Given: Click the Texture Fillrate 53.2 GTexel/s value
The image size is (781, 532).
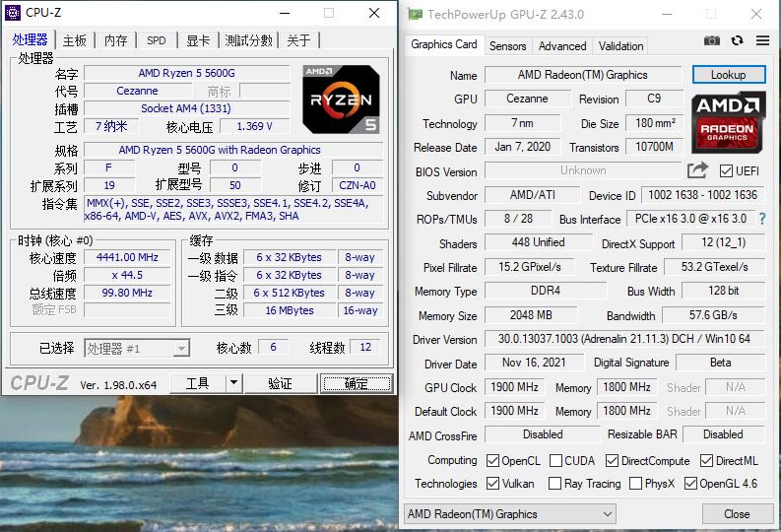Looking at the screenshot, I should (x=714, y=267).
